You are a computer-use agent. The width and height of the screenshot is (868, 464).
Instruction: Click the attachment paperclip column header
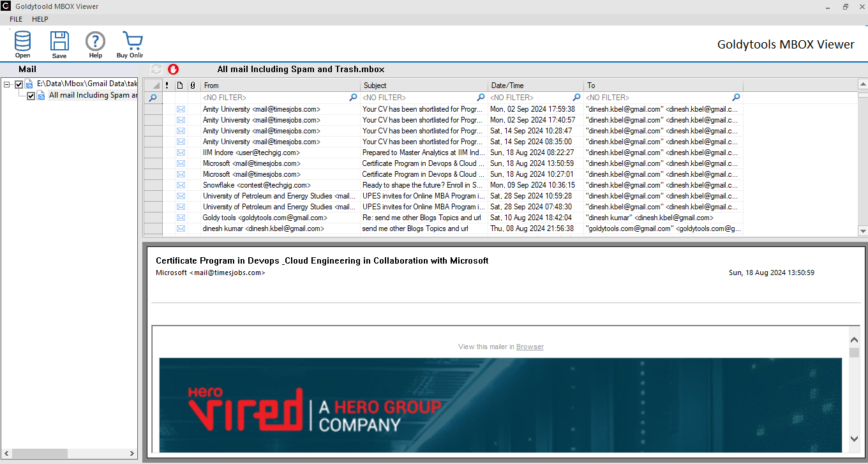click(x=192, y=86)
